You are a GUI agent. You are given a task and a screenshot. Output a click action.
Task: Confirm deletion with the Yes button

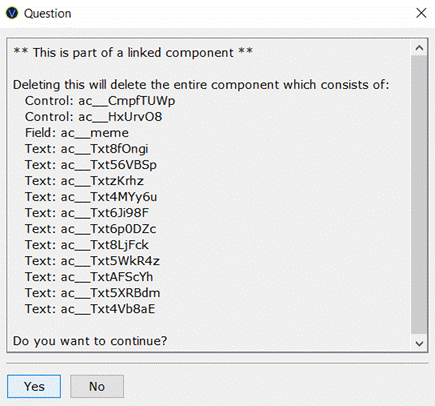tap(34, 386)
